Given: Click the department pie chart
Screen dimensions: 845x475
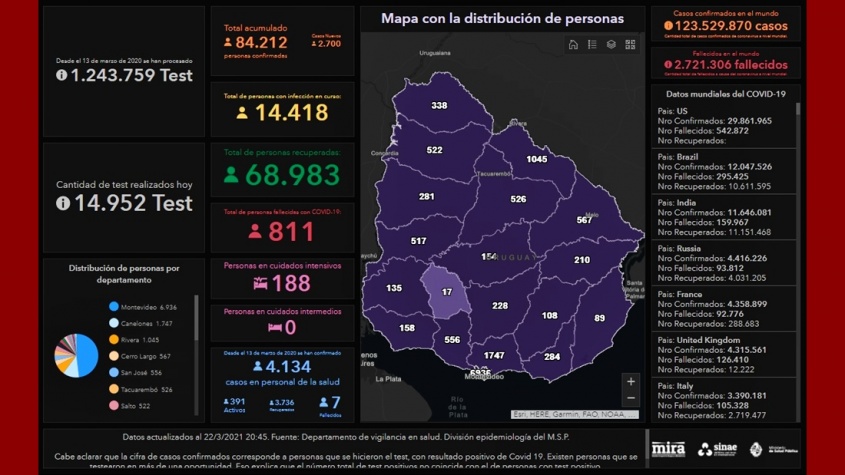Looking at the screenshot, I should 76,356.
